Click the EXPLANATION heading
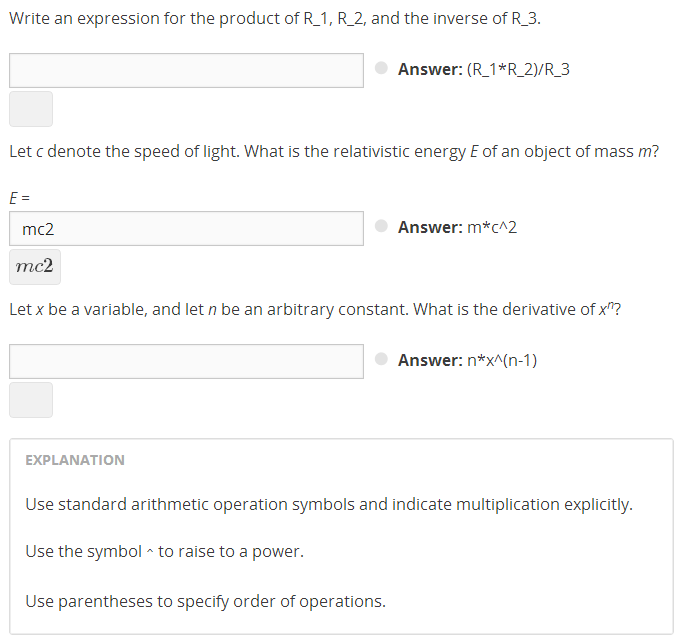683x644 pixels. point(75,460)
